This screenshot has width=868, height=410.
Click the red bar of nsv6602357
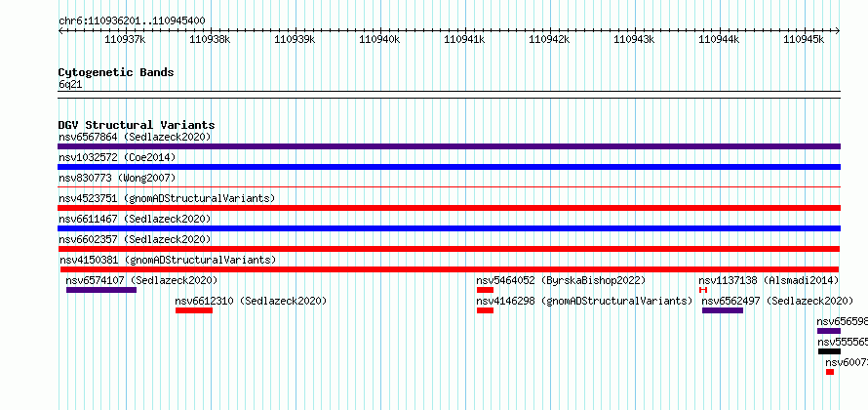coord(449,249)
